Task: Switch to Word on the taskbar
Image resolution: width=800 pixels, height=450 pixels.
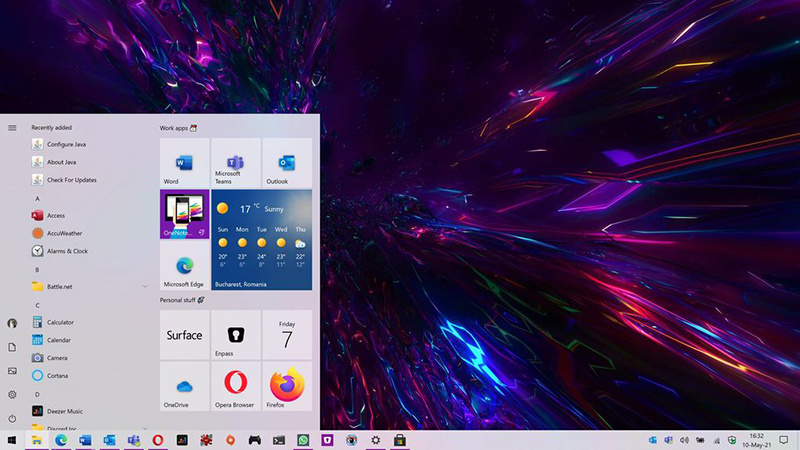Action: [x=85, y=440]
